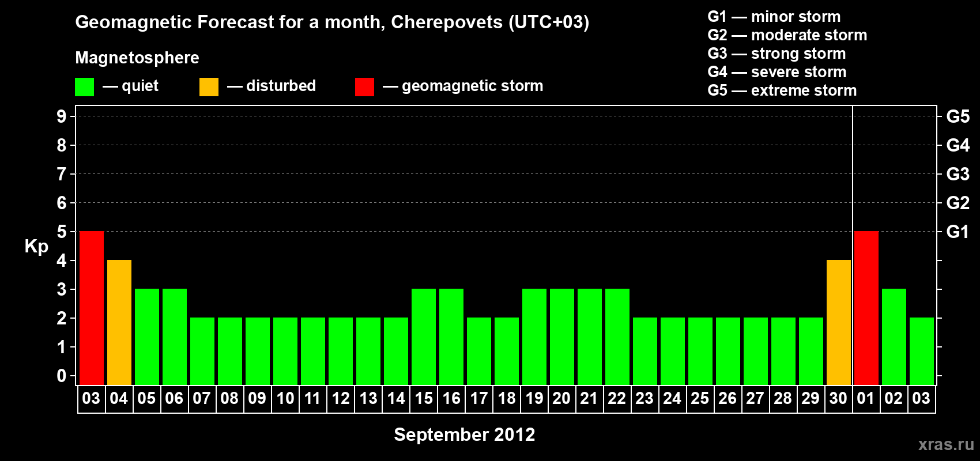This screenshot has height=461, width=980.
Task: Click date label 21 on the axis
Action: click(589, 399)
